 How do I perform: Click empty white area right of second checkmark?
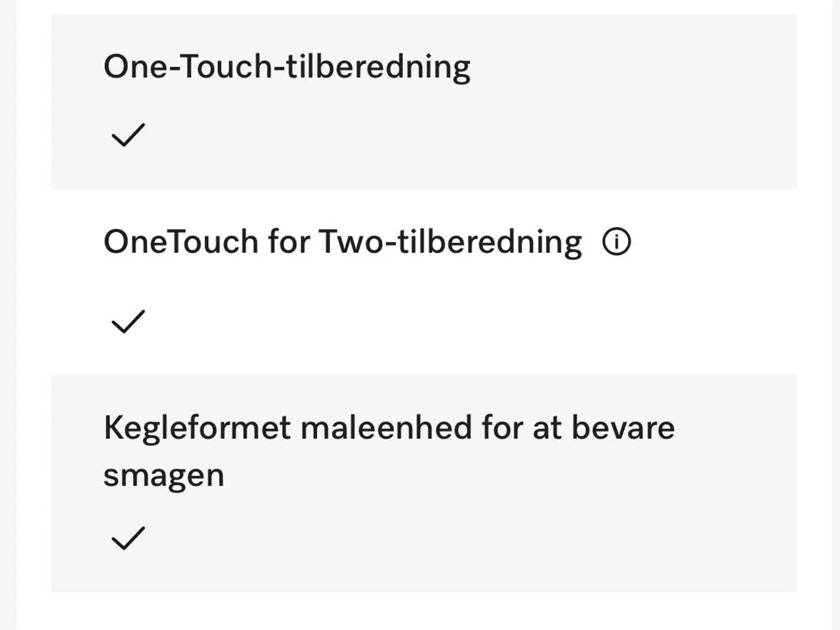459,322
